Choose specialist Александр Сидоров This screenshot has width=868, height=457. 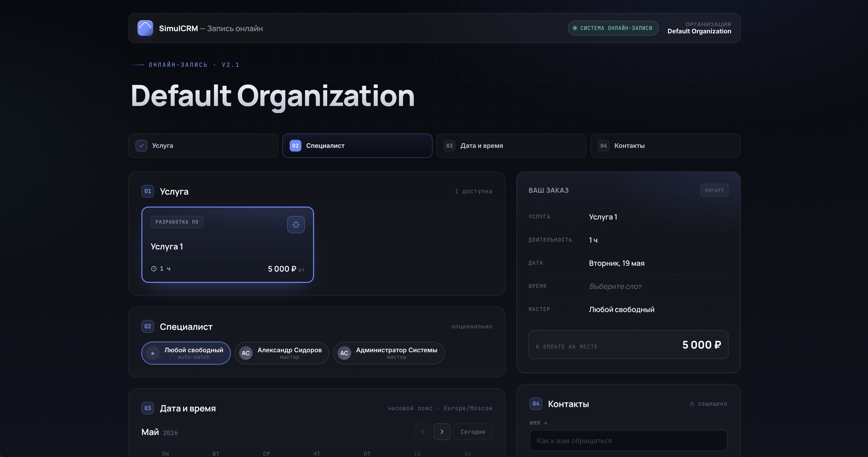[x=282, y=353]
